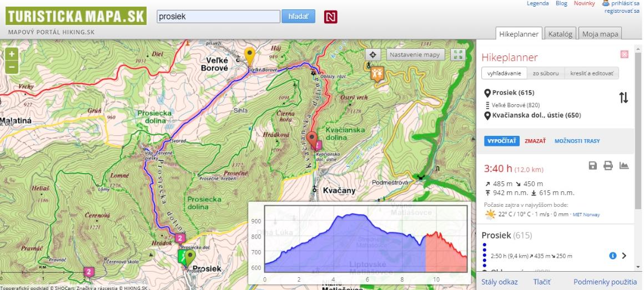This screenshot has width=644, height=290.
Task: Select the zo súboru mode tab
Action: coord(546,73)
